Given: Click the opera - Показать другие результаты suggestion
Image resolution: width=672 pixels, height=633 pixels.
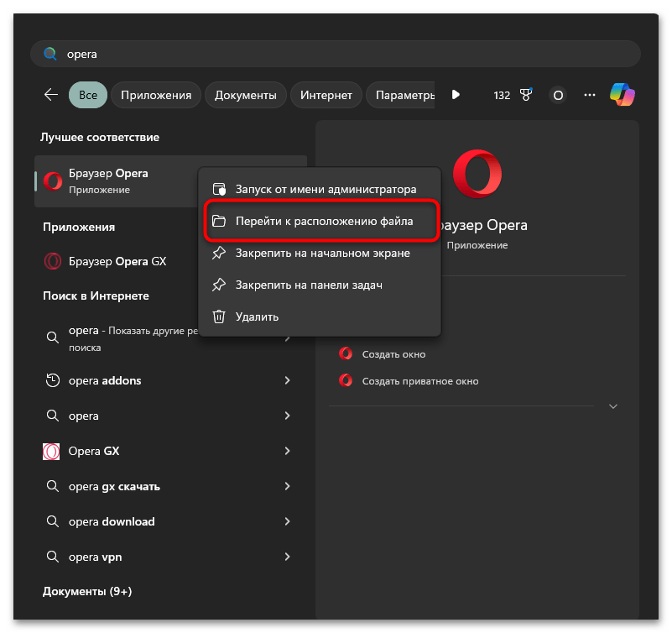Looking at the screenshot, I should point(133,338).
